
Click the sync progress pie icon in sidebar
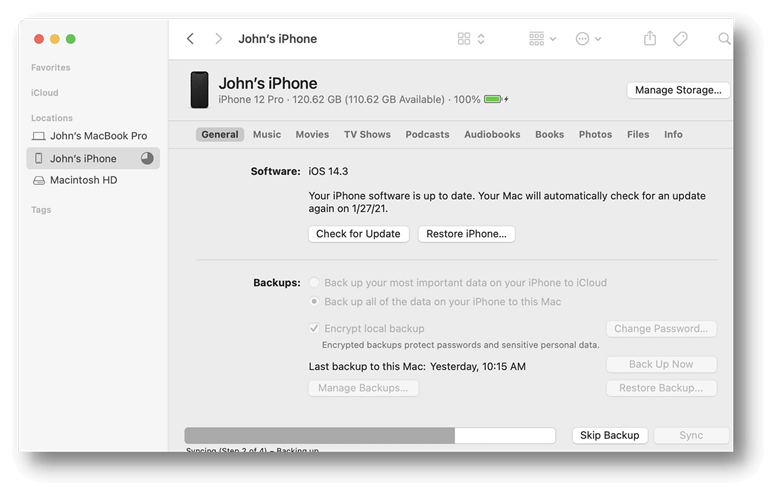coord(147,158)
